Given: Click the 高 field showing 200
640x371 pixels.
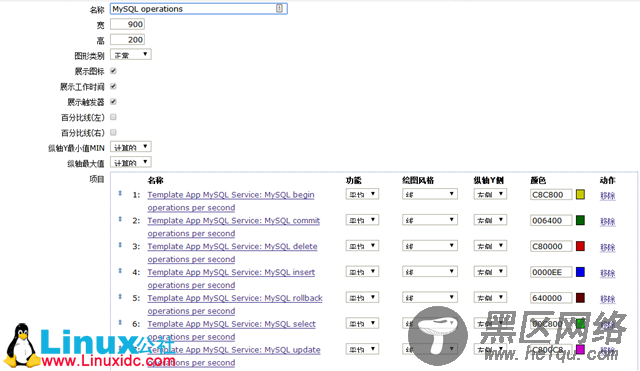Looking at the screenshot, I should (x=127, y=40).
